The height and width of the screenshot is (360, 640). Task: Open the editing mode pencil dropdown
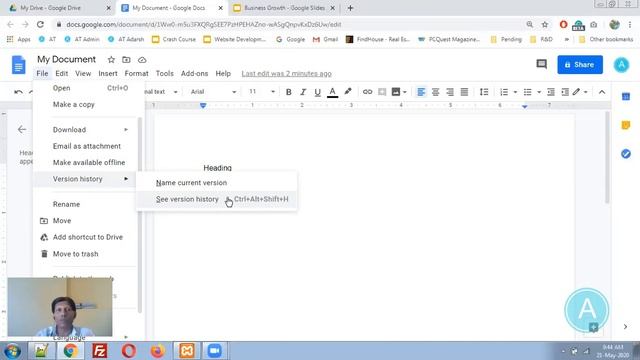point(580,92)
